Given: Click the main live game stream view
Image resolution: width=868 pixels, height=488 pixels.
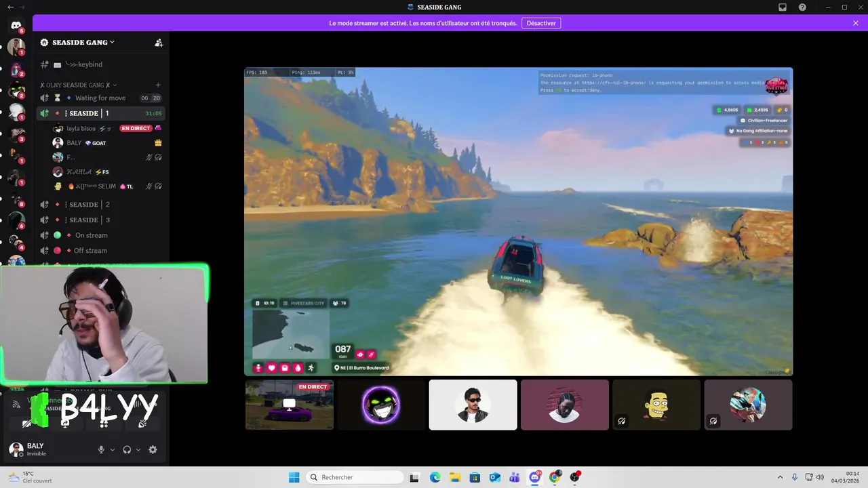Looking at the screenshot, I should coord(518,221).
